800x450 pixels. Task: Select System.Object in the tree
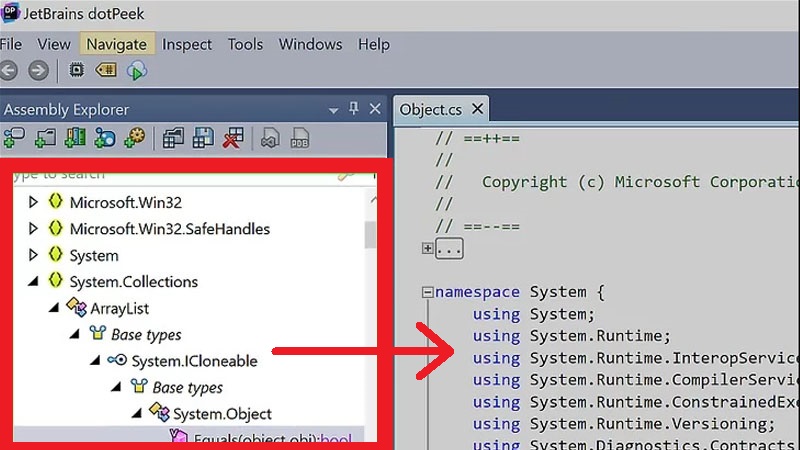click(222, 414)
